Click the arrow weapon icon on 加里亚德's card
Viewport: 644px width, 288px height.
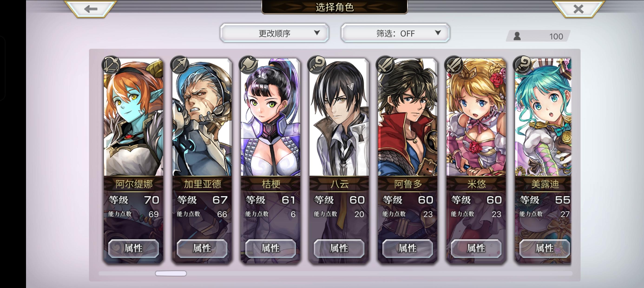click(x=180, y=65)
